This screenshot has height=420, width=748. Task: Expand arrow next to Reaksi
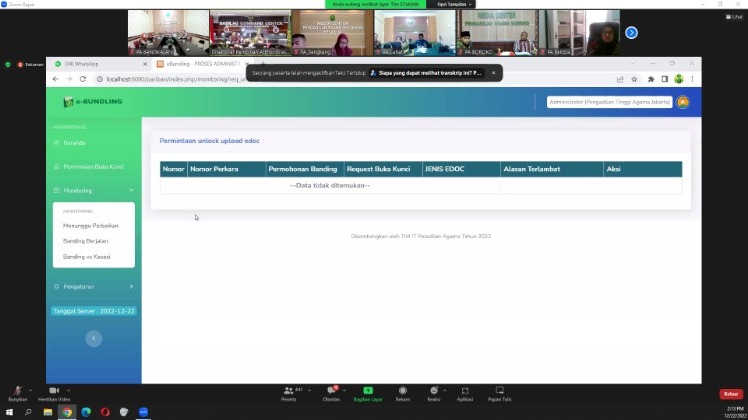point(445,390)
